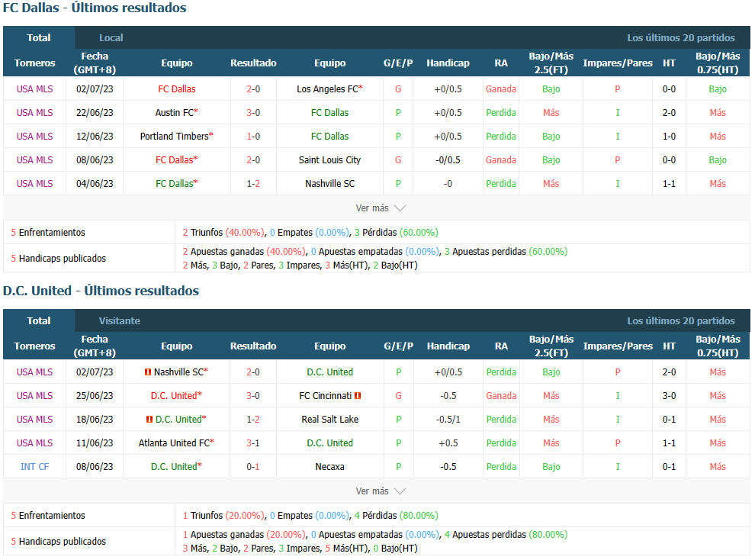The image size is (755, 560).
Task: Click the G/E/P header in D.C. United table
Action: coord(398,346)
